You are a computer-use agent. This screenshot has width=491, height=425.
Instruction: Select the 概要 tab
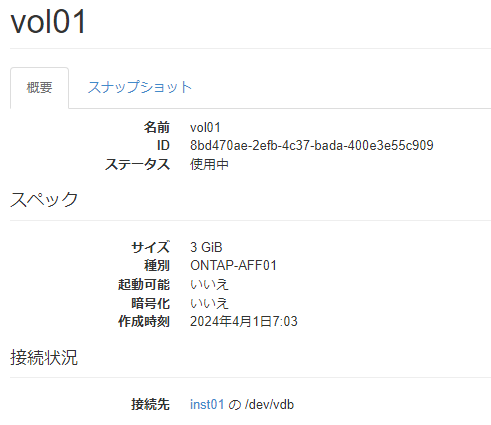pos(39,88)
